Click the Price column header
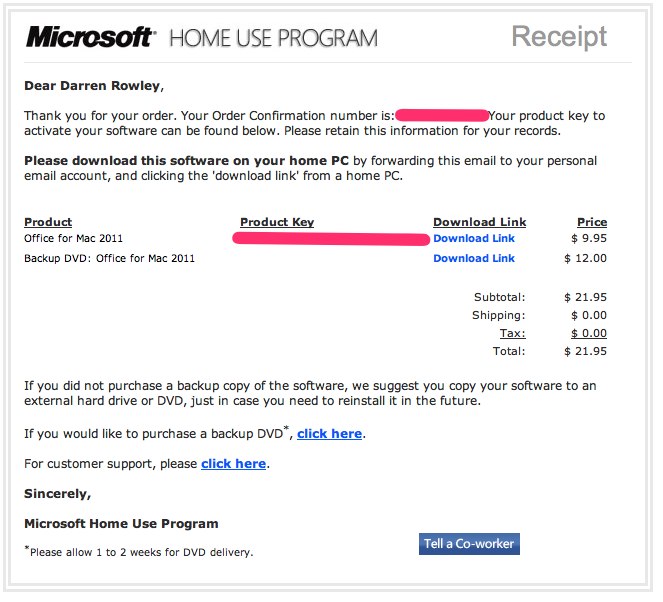 click(592, 222)
